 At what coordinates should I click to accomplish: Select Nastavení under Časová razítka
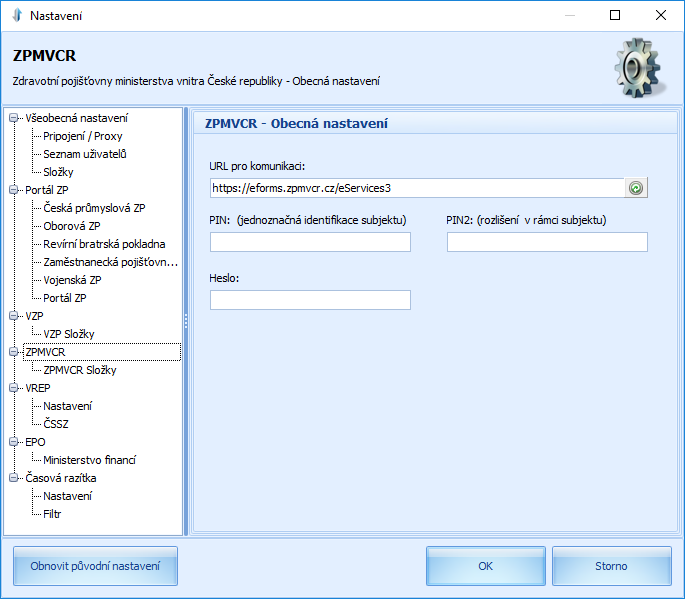click(67, 496)
